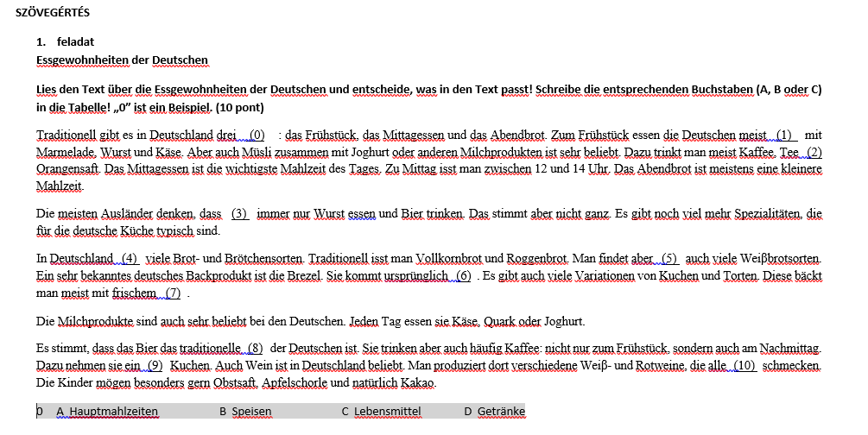The height and width of the screenshot is (435, 868).
Task: Select answer option 'A Hauptmahlzeiten' in table
Action: (x=106, y=412)
